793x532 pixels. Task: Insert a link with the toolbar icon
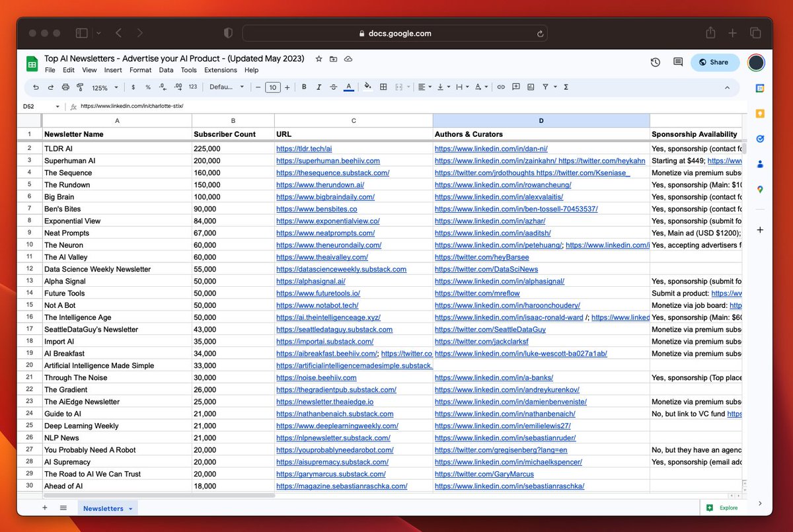pos(501,87)
